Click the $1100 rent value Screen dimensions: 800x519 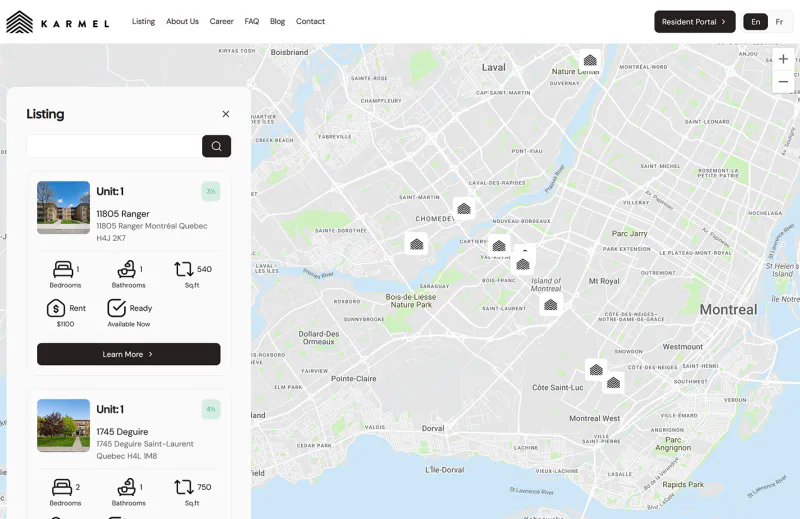pos(65,324)
